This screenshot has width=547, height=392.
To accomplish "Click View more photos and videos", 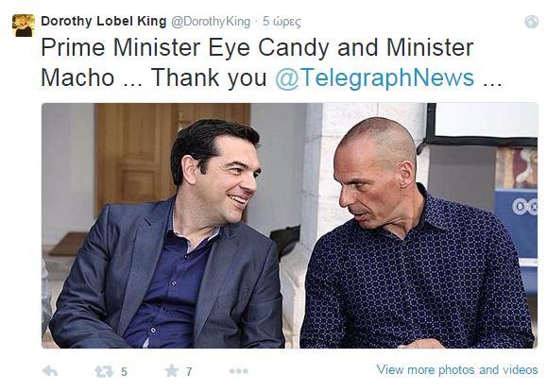I will pyautogui.click(x=457, y=369).
